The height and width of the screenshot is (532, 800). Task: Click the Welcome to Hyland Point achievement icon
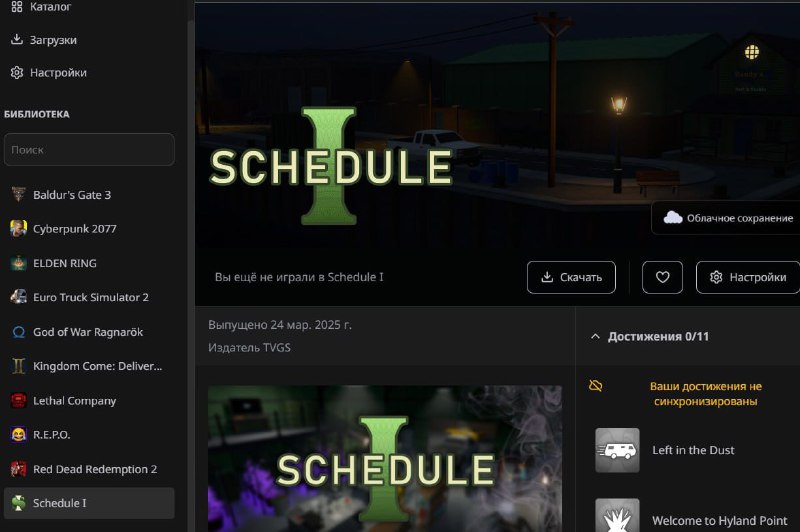pos(617,517)
